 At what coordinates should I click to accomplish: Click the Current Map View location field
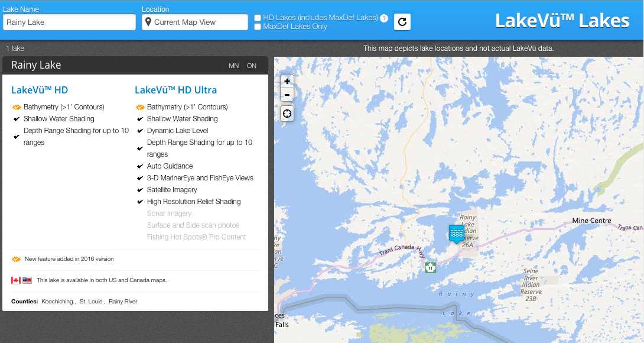195,22
